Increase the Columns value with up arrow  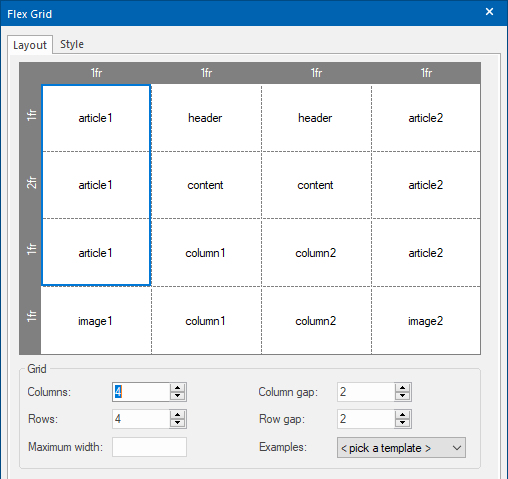tap(177, 388)
